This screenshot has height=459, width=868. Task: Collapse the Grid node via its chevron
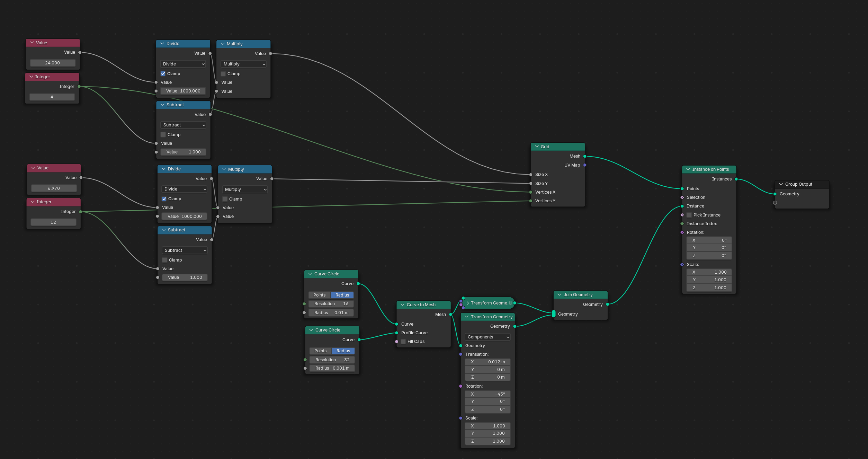click(x=537, y=147)
